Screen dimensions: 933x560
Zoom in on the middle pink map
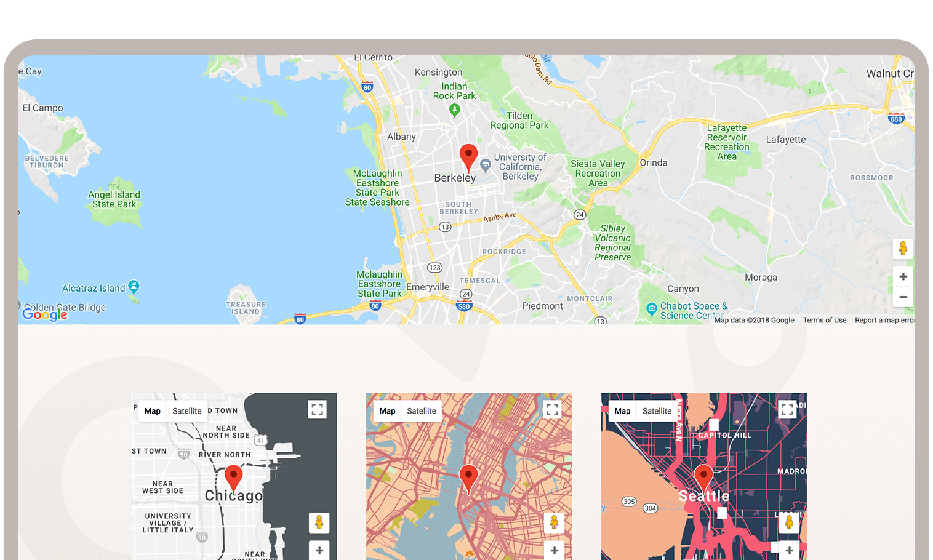[554, 550]
